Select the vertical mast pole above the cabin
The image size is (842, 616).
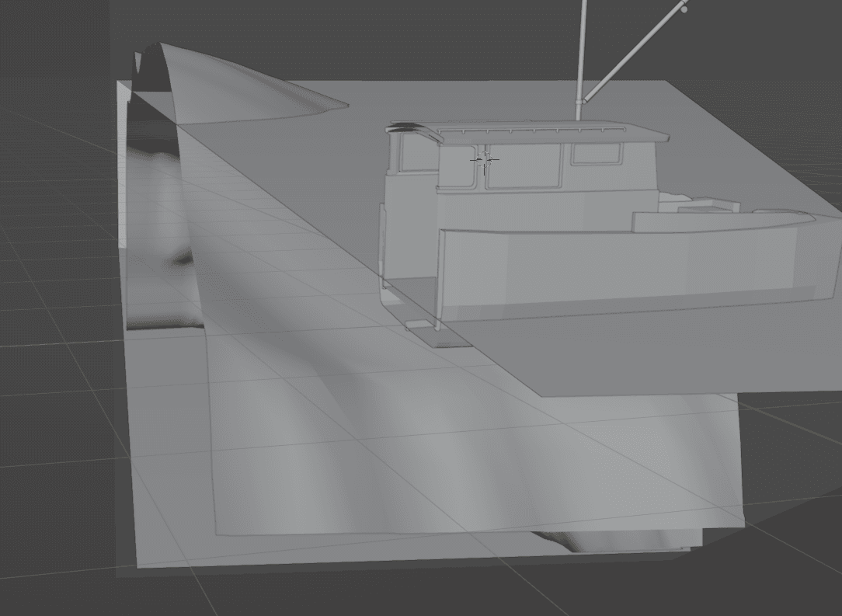tap(582, 59)
